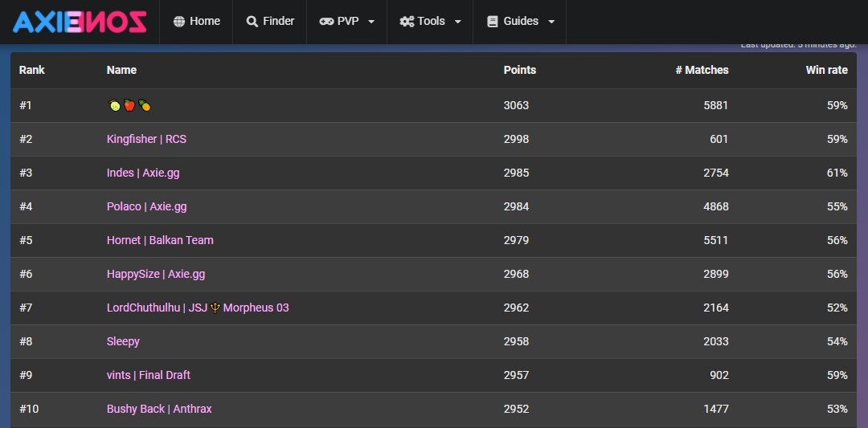Click the matches value 5511
868x428 pixels.
click(x=716, y=241)
